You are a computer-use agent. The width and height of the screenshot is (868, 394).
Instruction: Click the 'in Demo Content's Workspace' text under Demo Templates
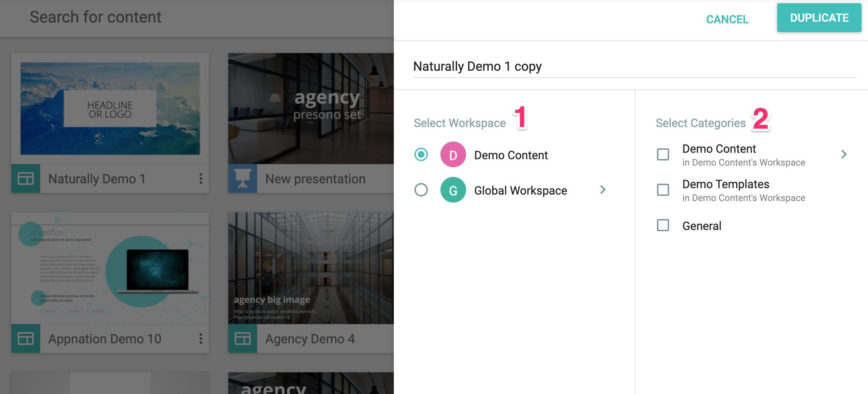pos(744,198)
